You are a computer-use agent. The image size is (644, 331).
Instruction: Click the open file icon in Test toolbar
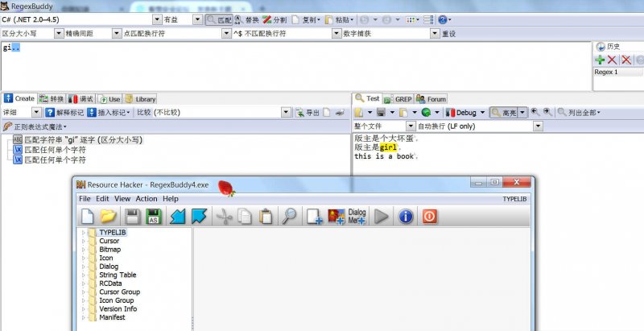(359, 113)
